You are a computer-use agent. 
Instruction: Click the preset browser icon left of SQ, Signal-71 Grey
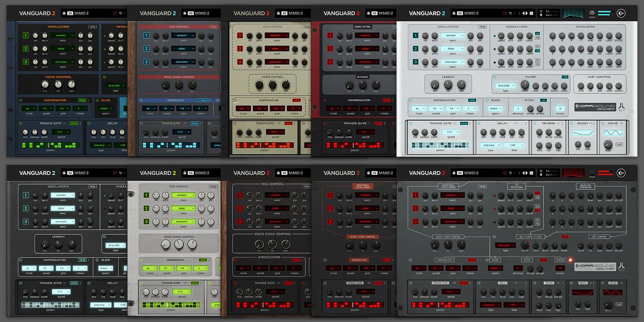click(454, 173)
